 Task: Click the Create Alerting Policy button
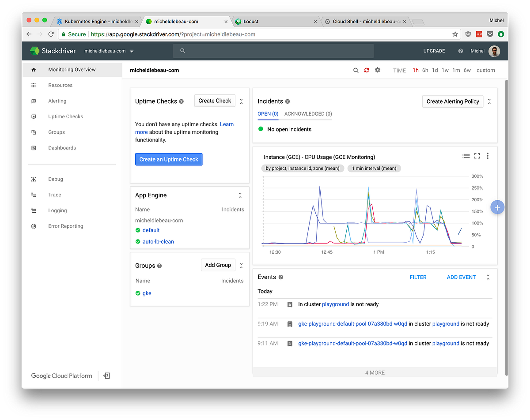coord(452,101)
